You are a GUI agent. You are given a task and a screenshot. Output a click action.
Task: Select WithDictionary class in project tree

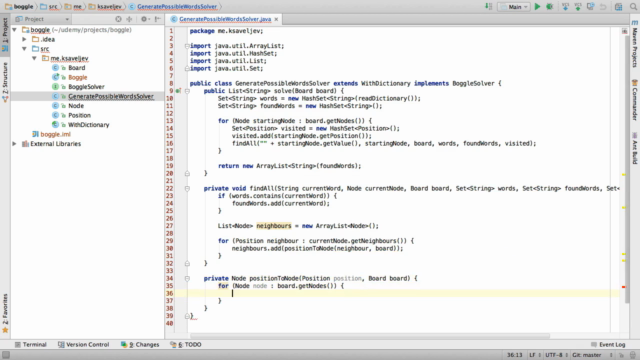[x=89, y=124]
